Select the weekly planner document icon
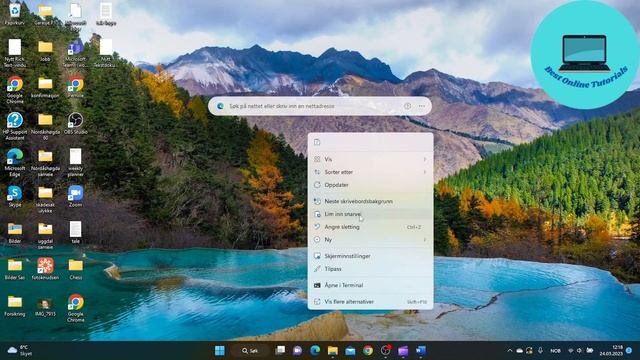The height and width of the screenshot is (360, 640). click(76, 162)
